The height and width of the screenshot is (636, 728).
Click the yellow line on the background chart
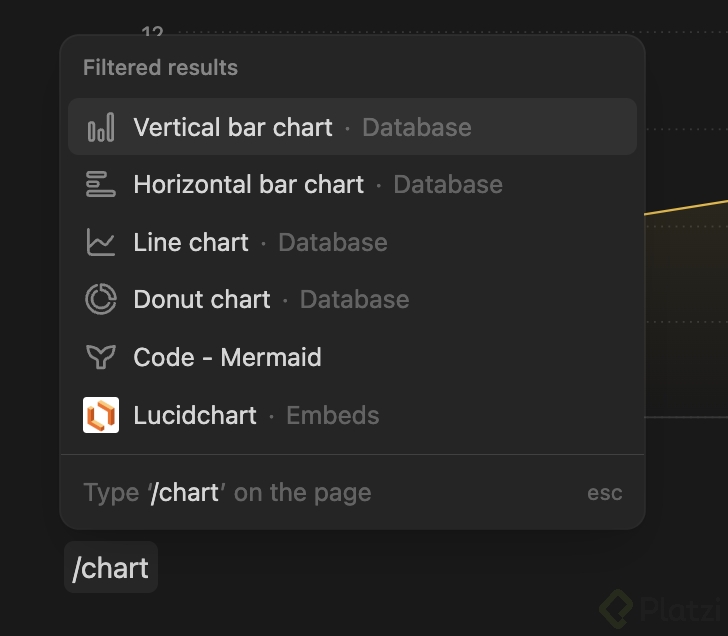(x=688, y=205)
